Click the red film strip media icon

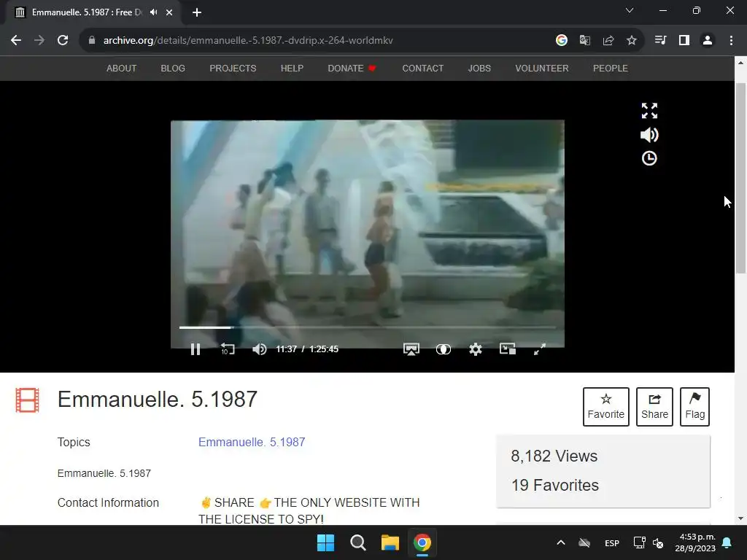click(x=27, y=400)
